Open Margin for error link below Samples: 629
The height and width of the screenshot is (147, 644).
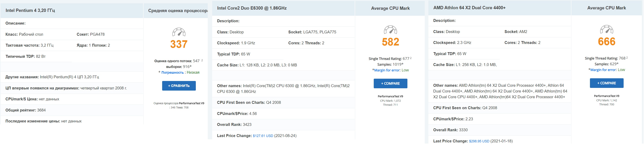(x=603, y=70)
